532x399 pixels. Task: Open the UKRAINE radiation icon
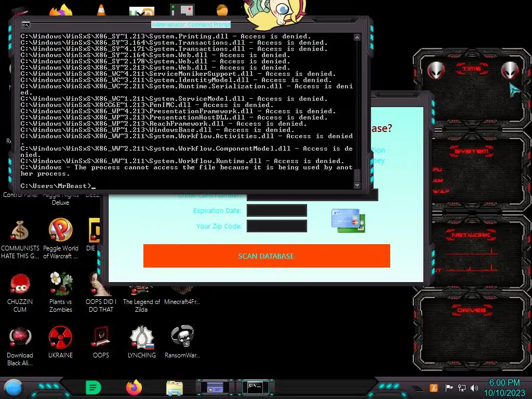pyautogui.click(x=60, y=343)
